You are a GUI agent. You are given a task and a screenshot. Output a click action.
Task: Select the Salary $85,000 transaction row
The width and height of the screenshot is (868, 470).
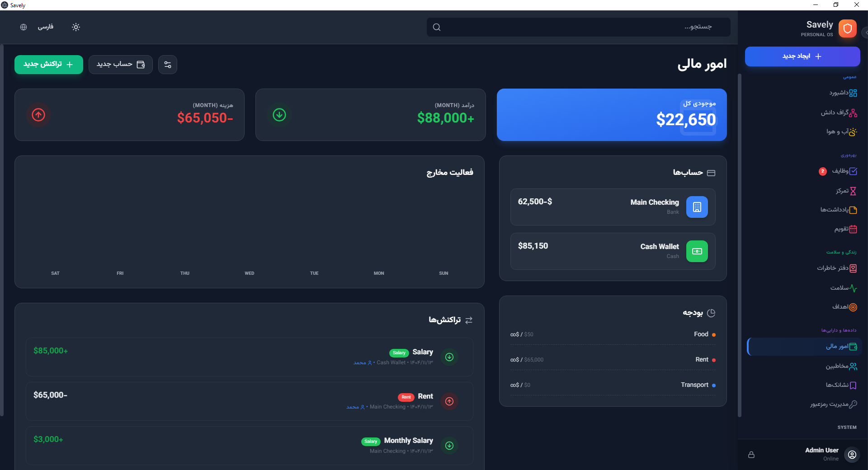coord(249,357)
